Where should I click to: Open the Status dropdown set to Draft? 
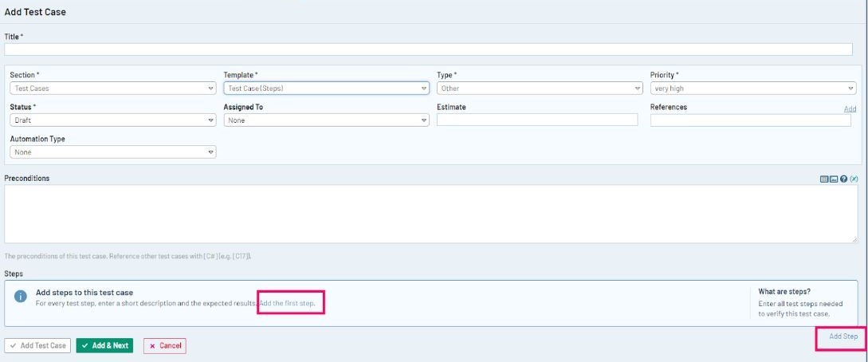pyautogui.click(x=112, y=120)
